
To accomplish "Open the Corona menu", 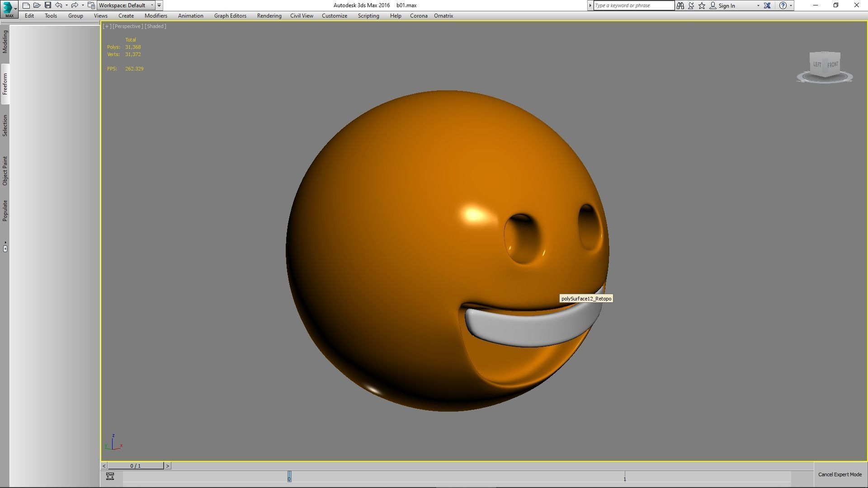I will pos(419,16).
